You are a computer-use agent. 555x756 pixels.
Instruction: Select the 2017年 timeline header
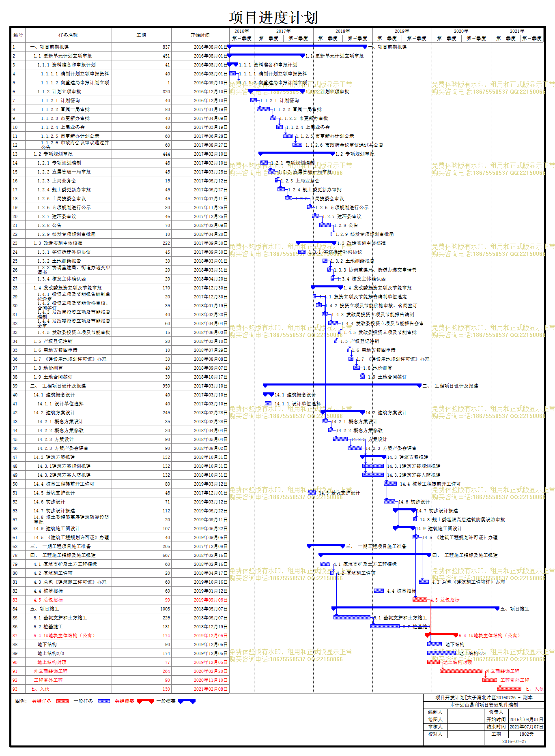[x=284, y=31]
